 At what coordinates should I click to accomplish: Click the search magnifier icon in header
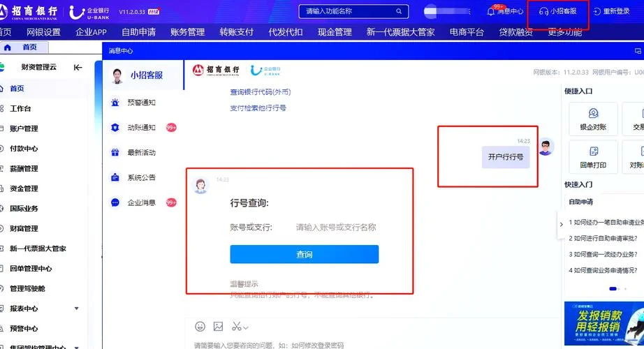[x=399, y=11]
